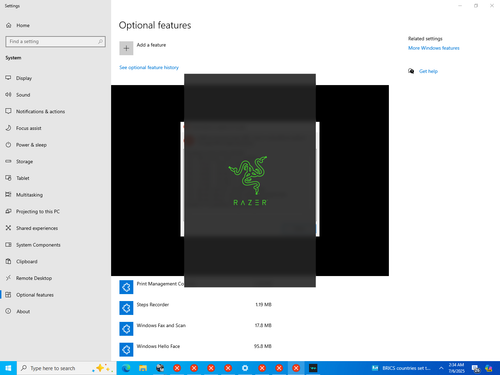Click the Get help link
The width and height of the screenshot is (500, 375).
(428, 71)
